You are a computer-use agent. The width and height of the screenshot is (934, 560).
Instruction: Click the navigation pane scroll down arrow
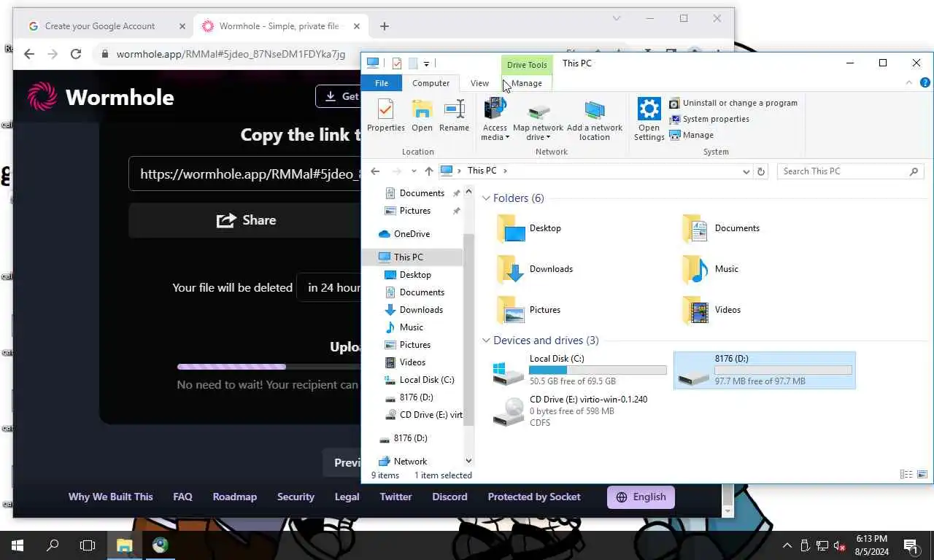coord(468,461)
